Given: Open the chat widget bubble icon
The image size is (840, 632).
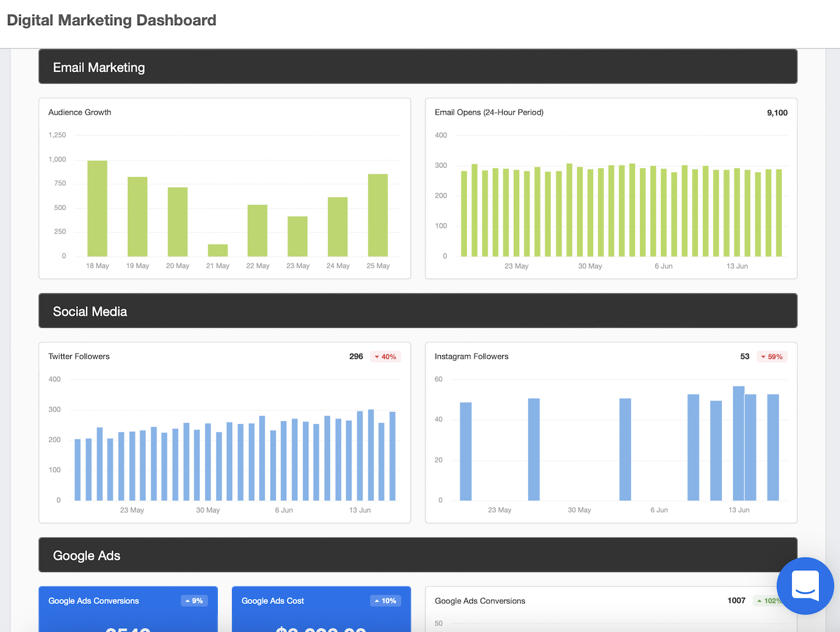Looking at the screenshot, I should pos(805,586).
